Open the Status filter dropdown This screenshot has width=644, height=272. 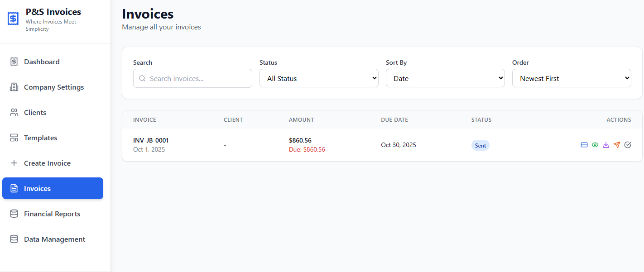(x=318, y=78)
